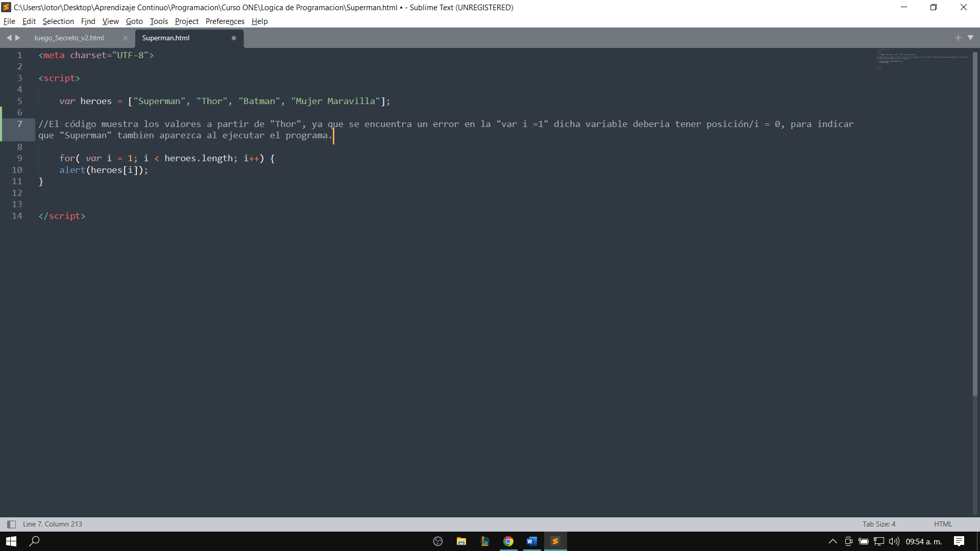The height and width of the screenshot is (551, 980).
Task: Click the Meet Now tray icon
Action: click(848, 541)
